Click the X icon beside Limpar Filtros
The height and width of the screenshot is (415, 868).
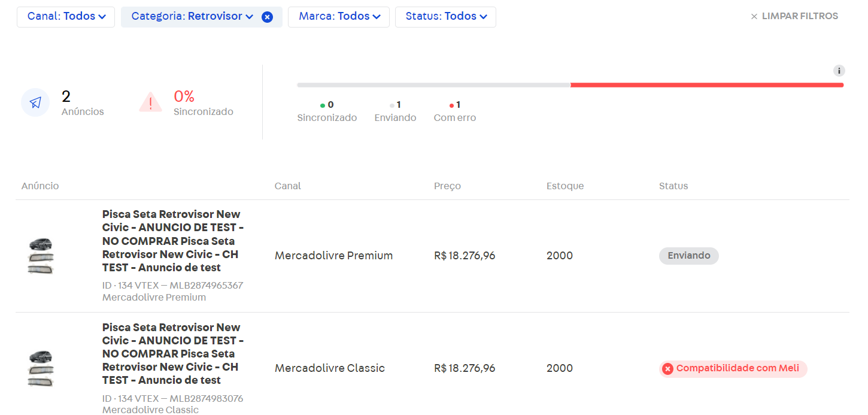click(754, 17)
